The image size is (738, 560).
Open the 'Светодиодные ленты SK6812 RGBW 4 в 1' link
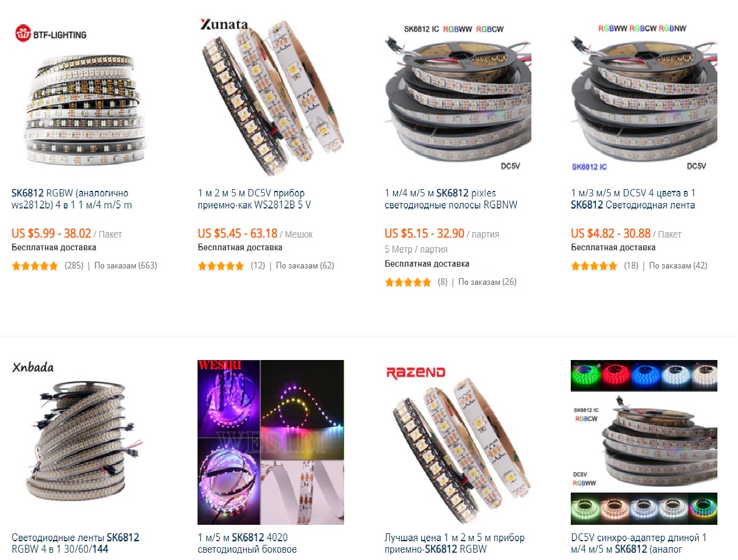[x=75, y=543]
